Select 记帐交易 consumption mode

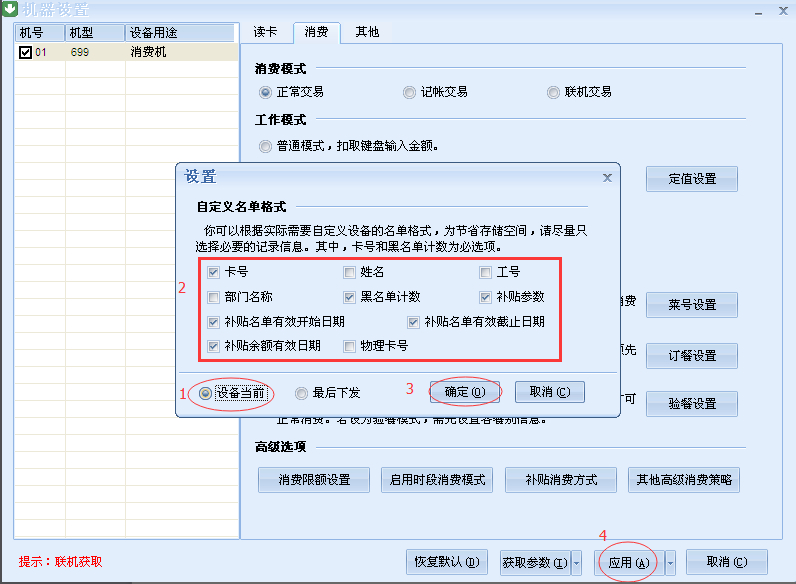coord(409,92)
